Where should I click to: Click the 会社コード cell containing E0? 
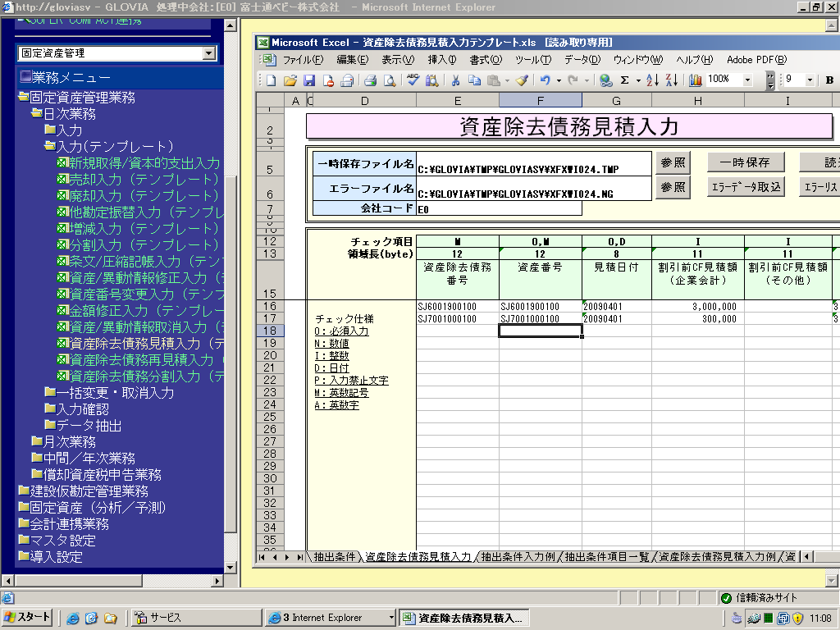499,208
